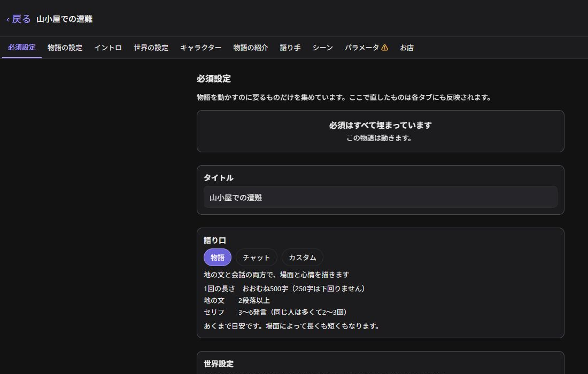The width and height of the screenshot is (588, 374).
Task: Click the この物語は動きます text
Action: point(379,138)
